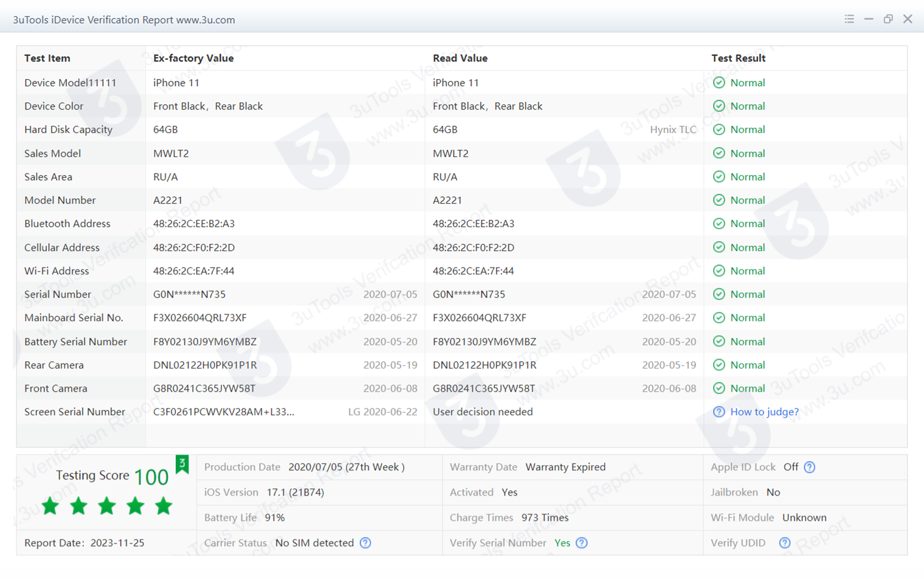
Task: Click the 973 Times charge count
Action: (545, 518)
